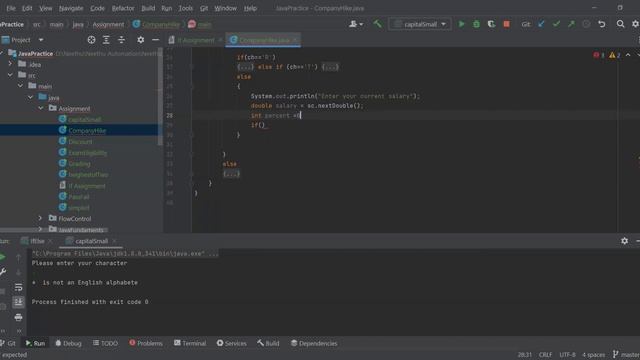
Task: Open Project panel options gear
Action: [140, 40]
